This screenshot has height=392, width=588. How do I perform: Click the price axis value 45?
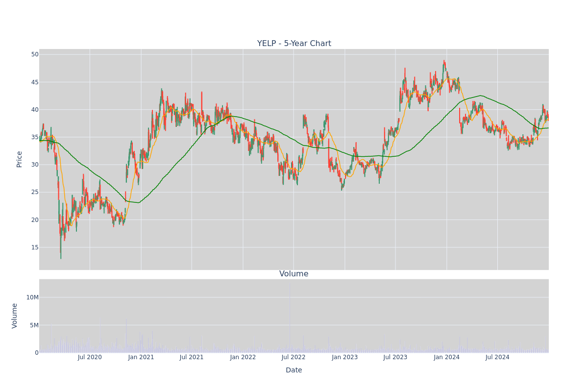pos(35,82)
